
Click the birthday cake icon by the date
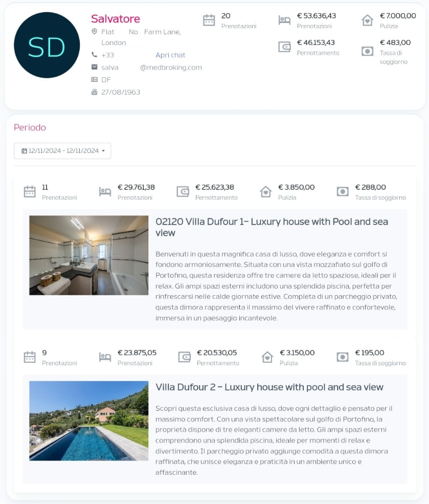tap(94, 92)
